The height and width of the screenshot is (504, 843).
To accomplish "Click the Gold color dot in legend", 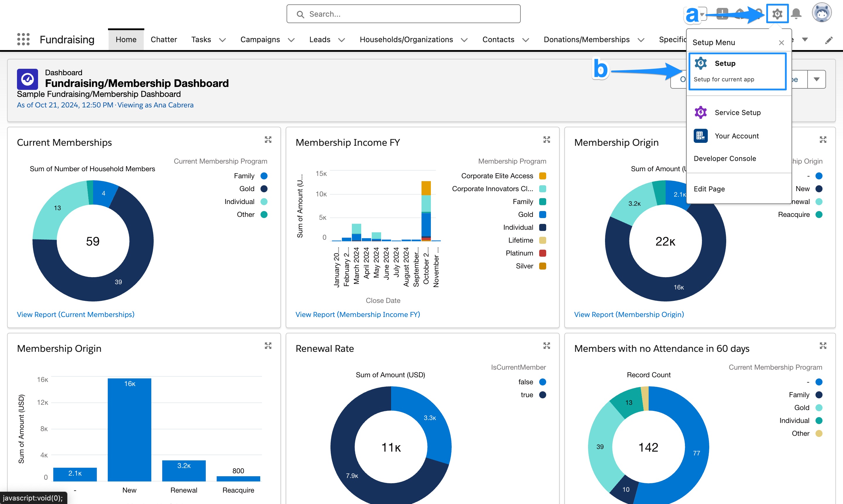I will coord(265,188).
